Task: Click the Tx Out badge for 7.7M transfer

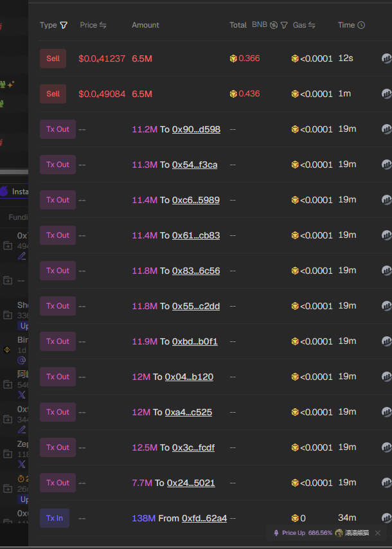Action: pyautogui.click(x=58, y=483)
